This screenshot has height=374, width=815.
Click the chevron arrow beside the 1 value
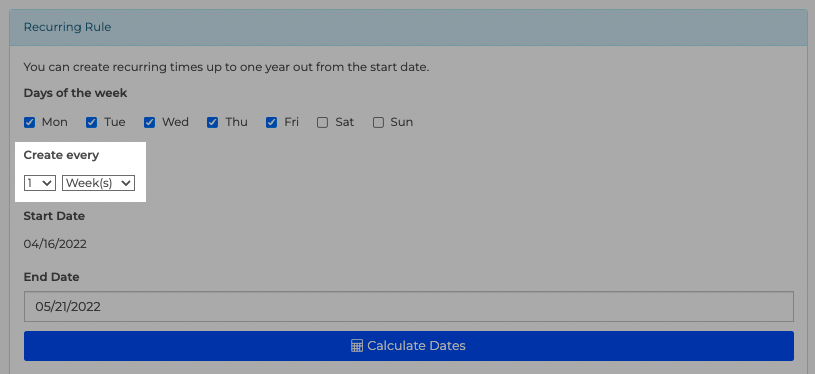coord(47,183)
